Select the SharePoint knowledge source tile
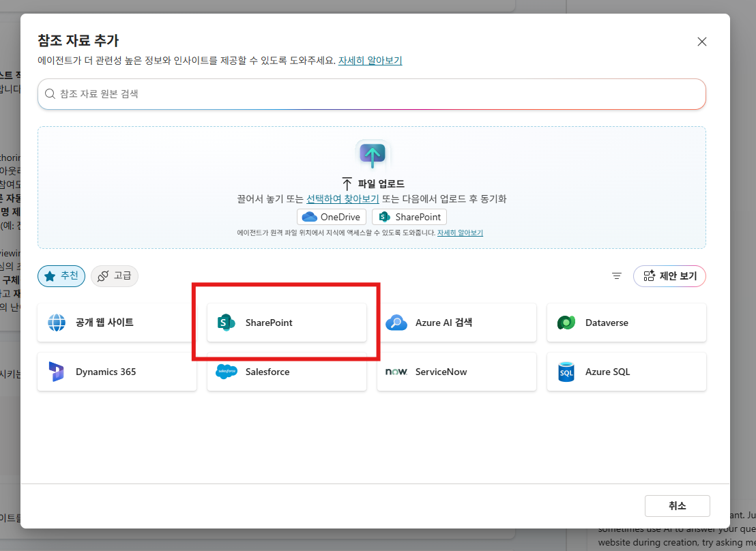Viewport: 756px width, 551px height. coord(287,323)
